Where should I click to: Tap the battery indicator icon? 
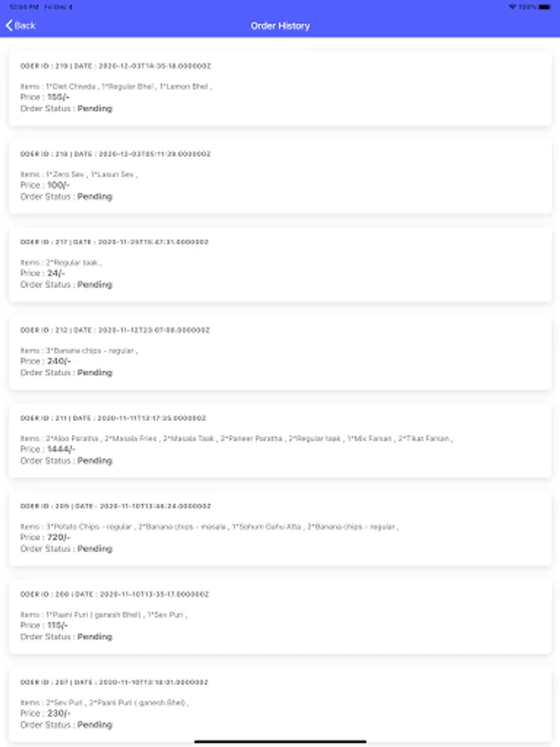(x=544, y=7)
